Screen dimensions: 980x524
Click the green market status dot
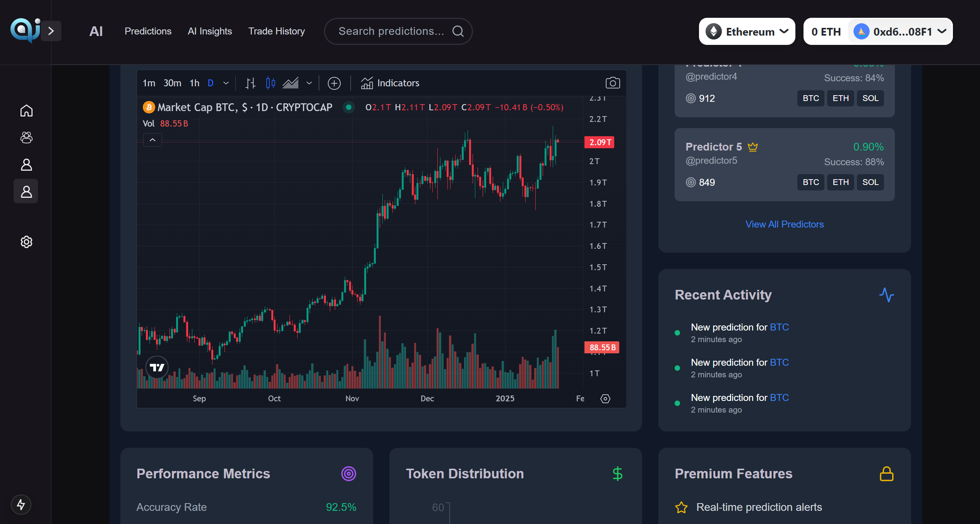point(349,107)
